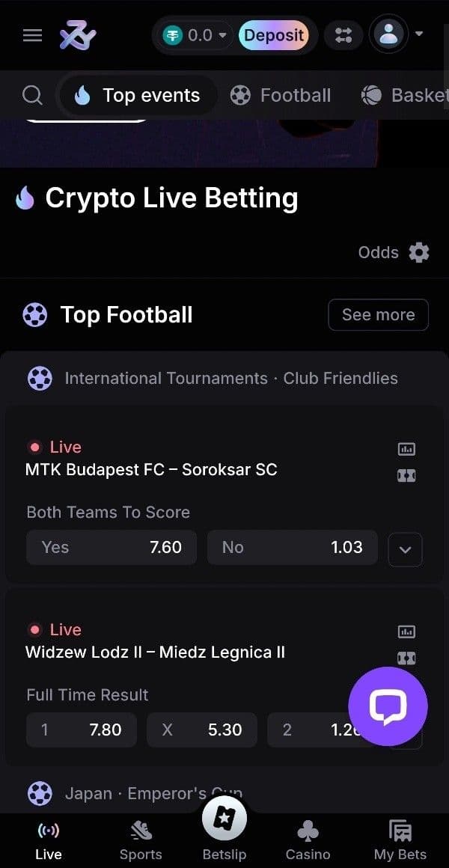The width and height of the screenshot is (449, 868).
Task: Click the swap/transactions icon next to Deposit
Action: (x=343, y=35)
